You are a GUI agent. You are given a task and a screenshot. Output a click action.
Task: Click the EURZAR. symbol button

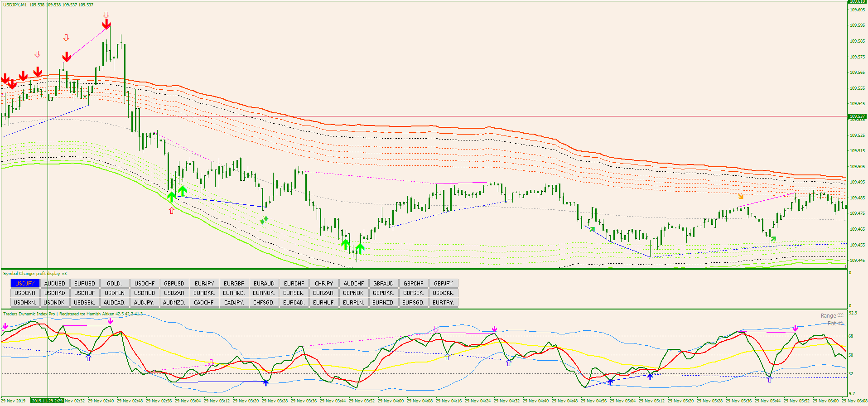tap(324, 293)
